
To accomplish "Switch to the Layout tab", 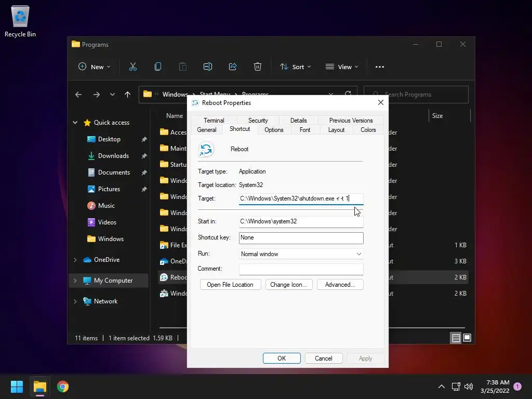I will (336, 130).
